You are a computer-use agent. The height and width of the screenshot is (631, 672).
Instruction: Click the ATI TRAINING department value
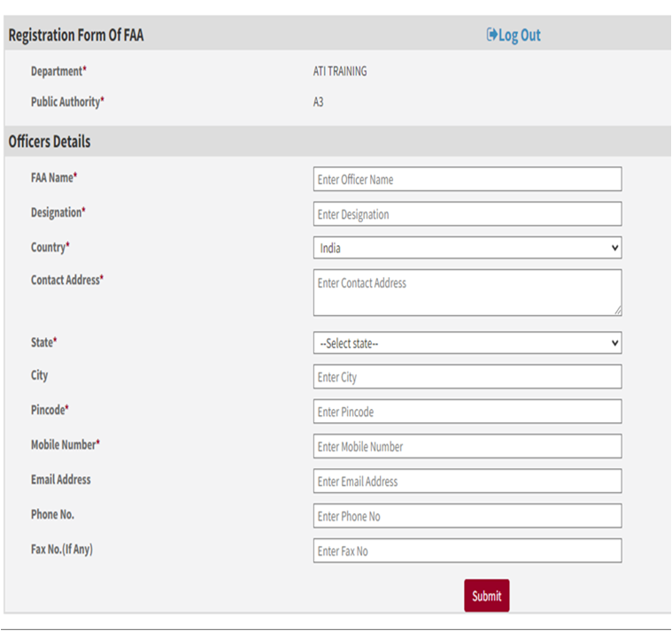tap(340, 72)
